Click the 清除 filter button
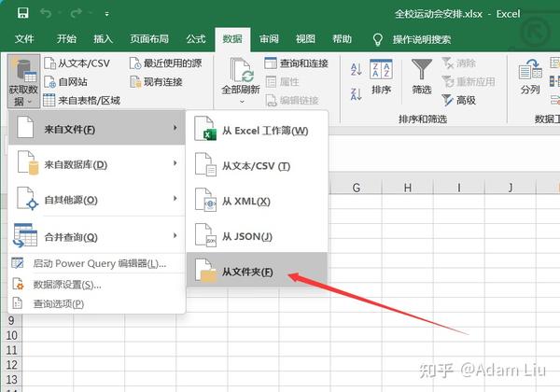Image resolution: width=560 pixels, height=392 pixels. pos(458,63)
